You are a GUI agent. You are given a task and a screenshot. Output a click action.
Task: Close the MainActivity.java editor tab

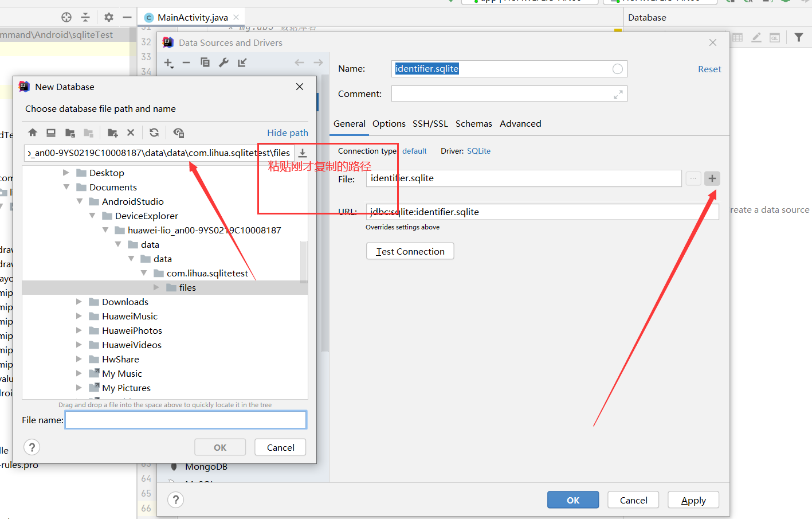coord(236,17)
